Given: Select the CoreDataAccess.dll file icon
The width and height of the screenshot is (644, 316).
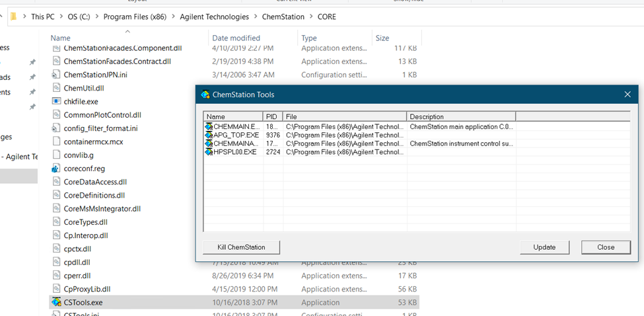Looking at the screenshot, I should click(x=56, y=182).
